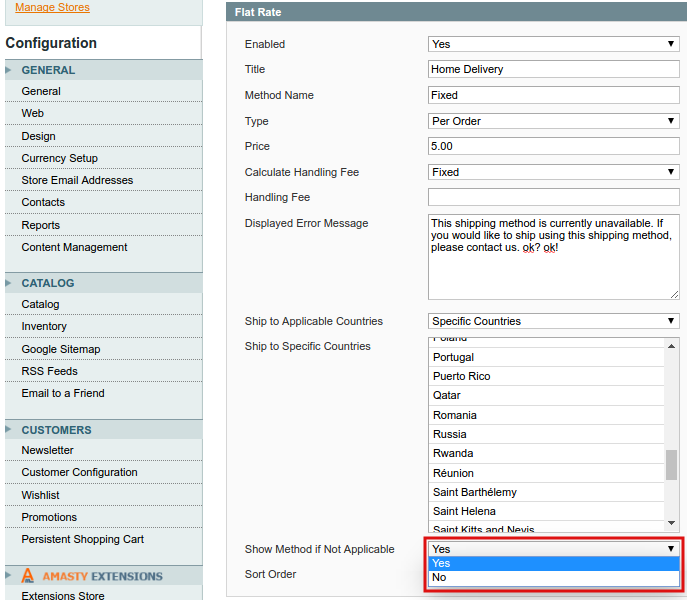This screenshot has height=600, width=687.
Task: Click the Handling Fee input field
Action: coord(553,197)
